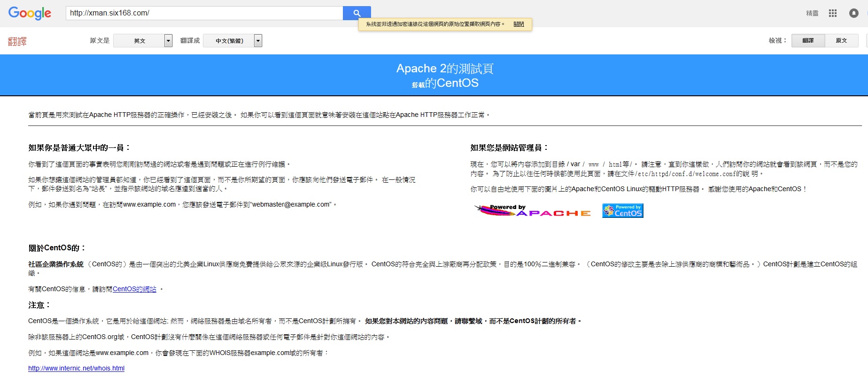Image resolution: width=868 pixels, height=386 pixels.
Task: Click the account name 精靈
Action: (812, 13)
